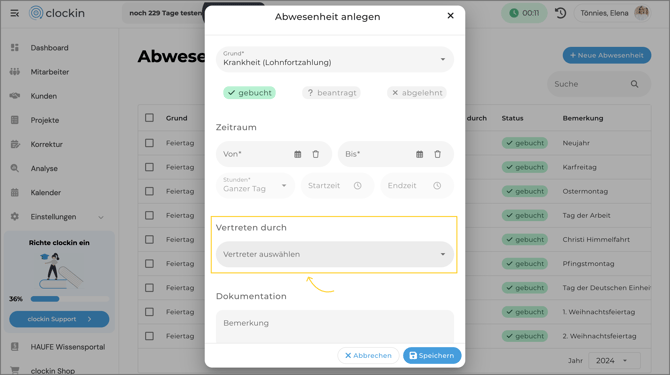
Task: Open the Stunden Ganzer Tag dropdown
Action: pyautogui.click(x=255, y=185)
